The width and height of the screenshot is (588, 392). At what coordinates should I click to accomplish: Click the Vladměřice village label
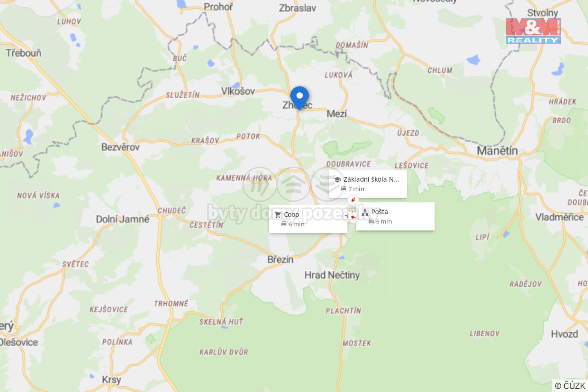point(559,217)
